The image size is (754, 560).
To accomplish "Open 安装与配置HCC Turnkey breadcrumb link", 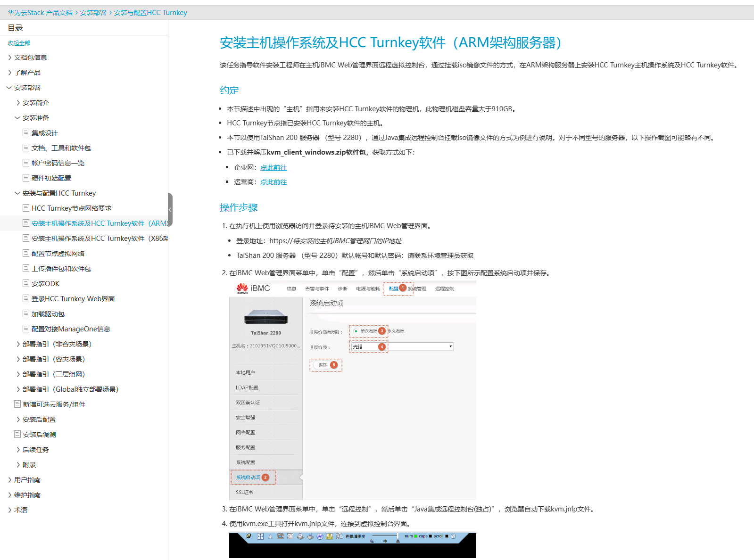I will point(150,13).
